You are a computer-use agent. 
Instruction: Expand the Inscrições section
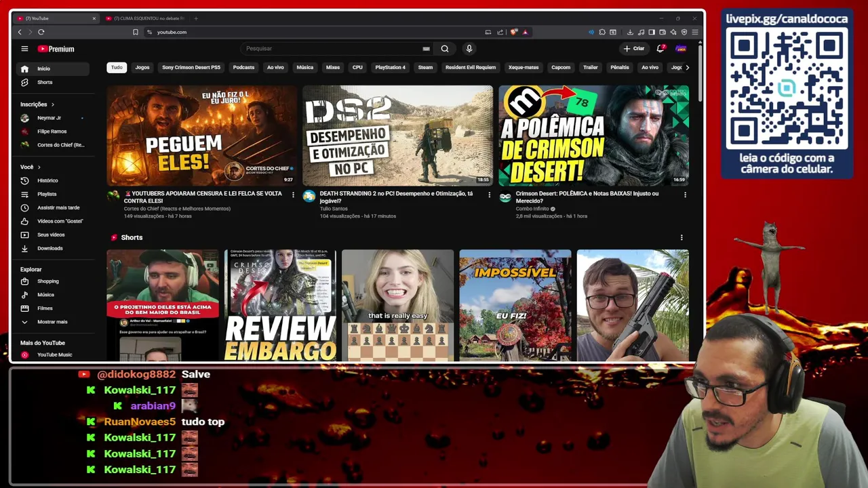pos(37,104)
